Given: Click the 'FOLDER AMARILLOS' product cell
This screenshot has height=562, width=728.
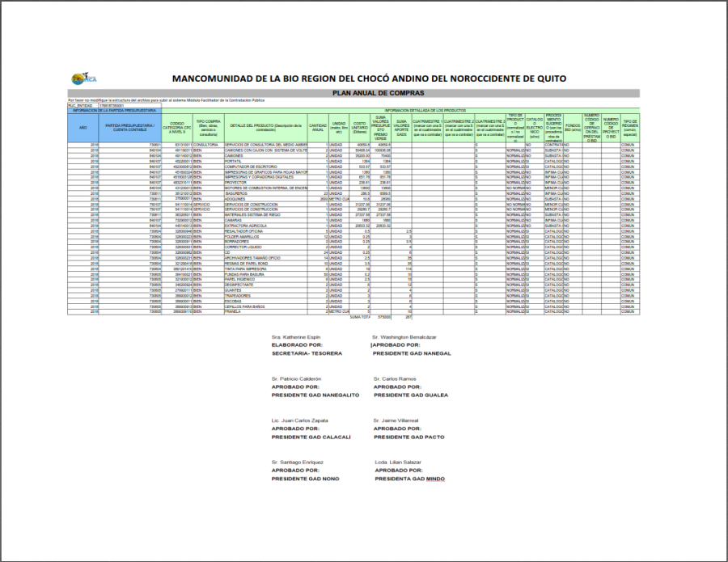Looking at the screenshot, I should tap(266, 237).
